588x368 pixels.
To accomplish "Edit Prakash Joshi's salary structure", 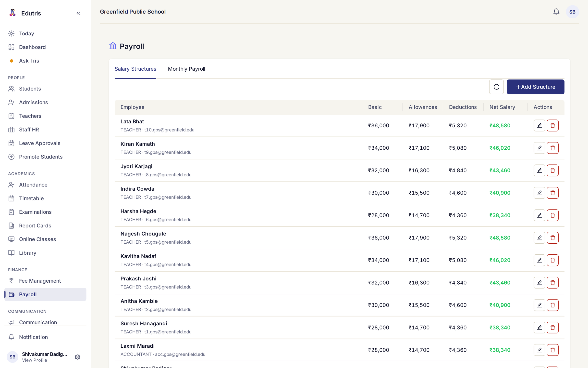I will click(539, 283).
